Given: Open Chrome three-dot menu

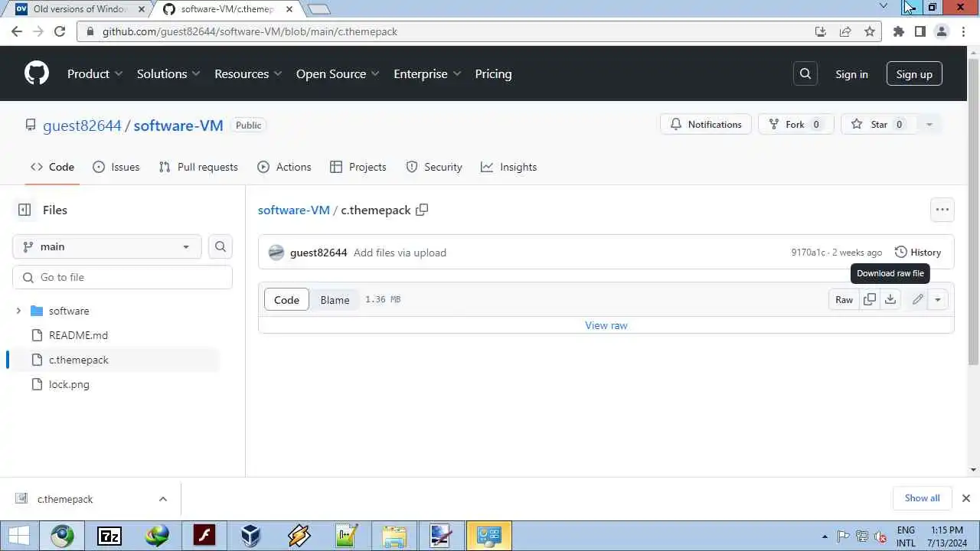Looking at the screenshot, I should click(963, 31).
